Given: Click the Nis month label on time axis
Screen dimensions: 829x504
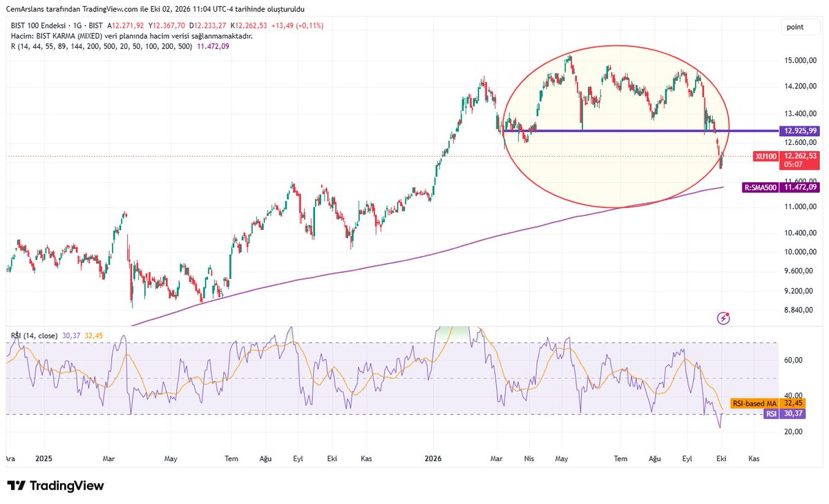Looking at the screenshot, I should (529, 458).
